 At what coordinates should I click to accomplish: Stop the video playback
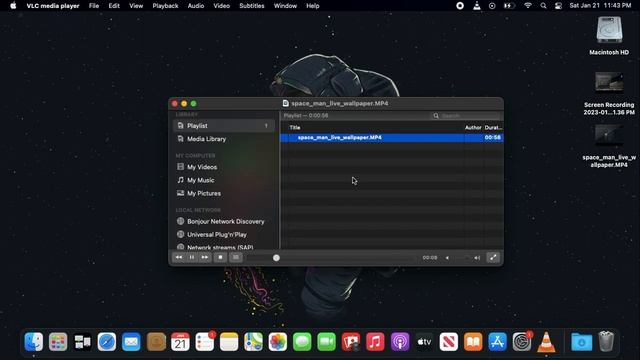[x=220, y=258]
